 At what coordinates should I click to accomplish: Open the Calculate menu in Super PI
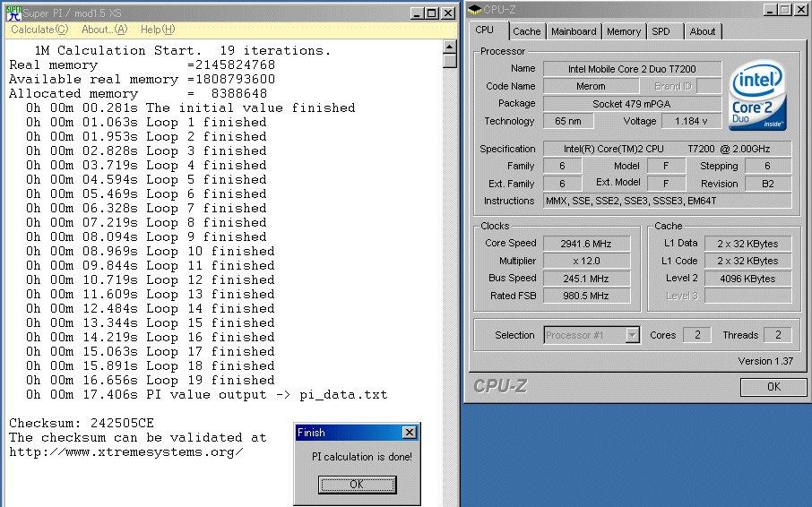tap(39, 30)
